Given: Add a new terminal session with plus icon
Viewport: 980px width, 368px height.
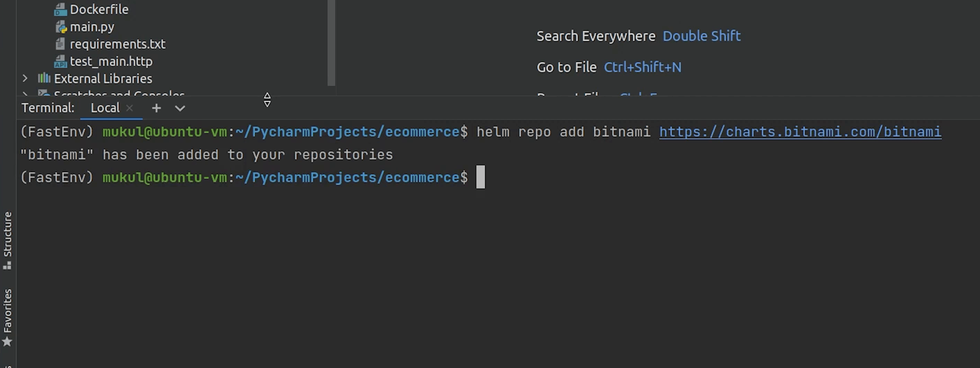Looking at the screenshot, I should [157, 108].
